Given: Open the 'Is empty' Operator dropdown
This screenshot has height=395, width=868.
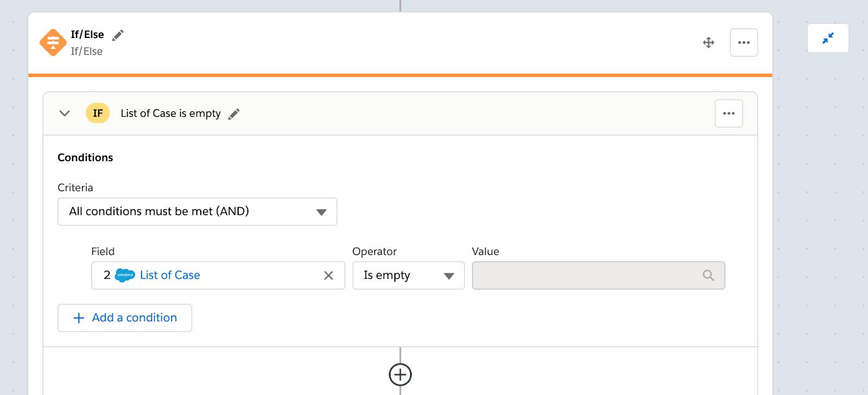Looking at the screenshot, I should point(409,276).
